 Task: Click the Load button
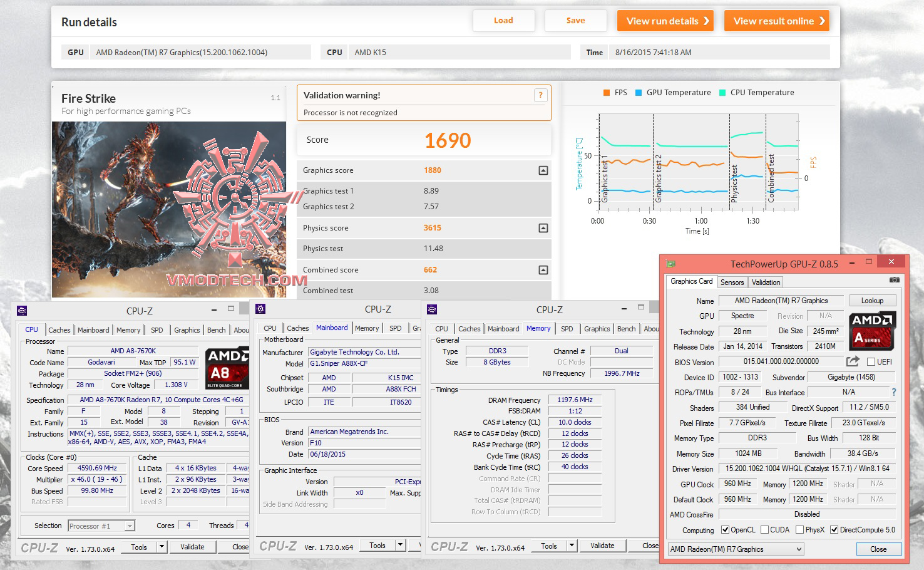503,21
